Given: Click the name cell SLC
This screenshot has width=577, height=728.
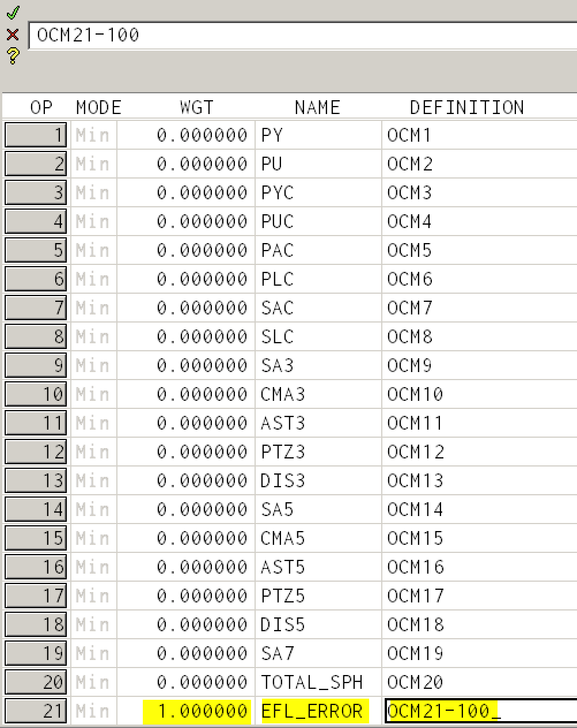Looking at the screenshot, I should [318, 336].
